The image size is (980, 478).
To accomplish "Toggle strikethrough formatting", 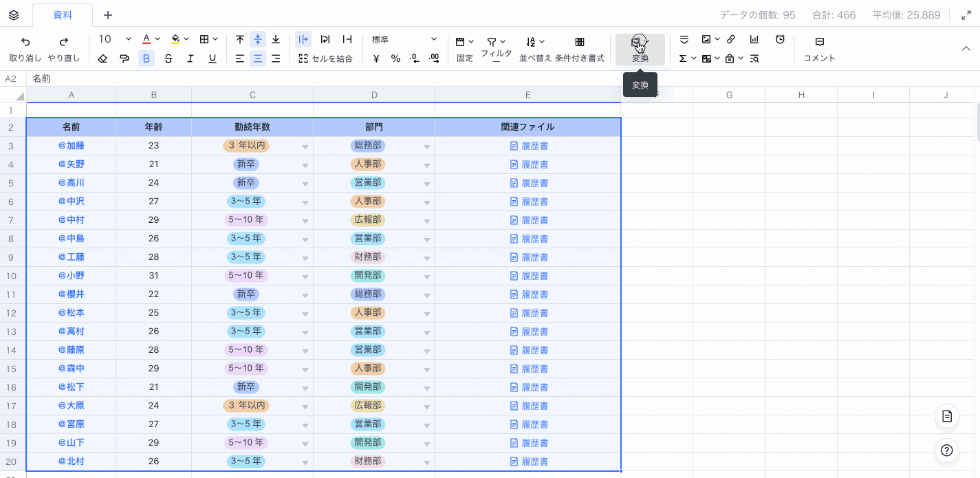I will point(168,58).
